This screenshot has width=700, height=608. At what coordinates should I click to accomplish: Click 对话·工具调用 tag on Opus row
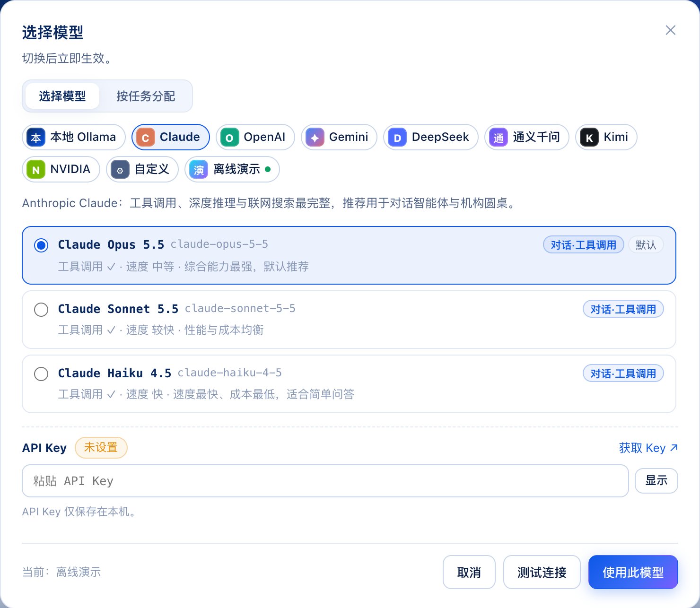(x=584, y=245)
